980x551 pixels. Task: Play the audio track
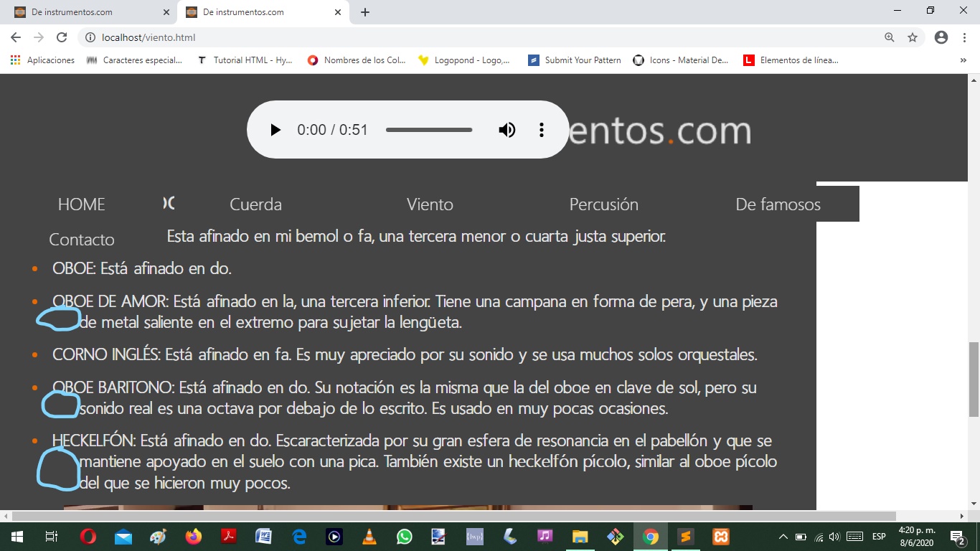coord(275,130)
